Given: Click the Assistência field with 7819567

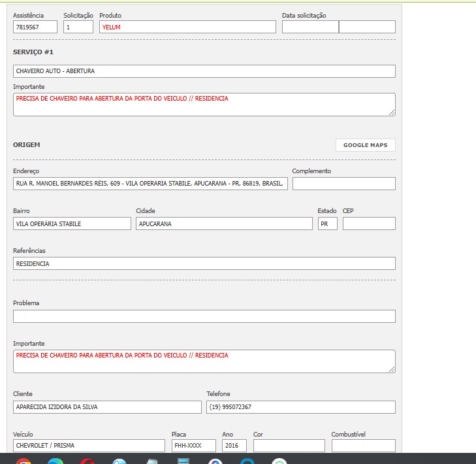Looking at the screenshot, I should click(x=35, y=27).
